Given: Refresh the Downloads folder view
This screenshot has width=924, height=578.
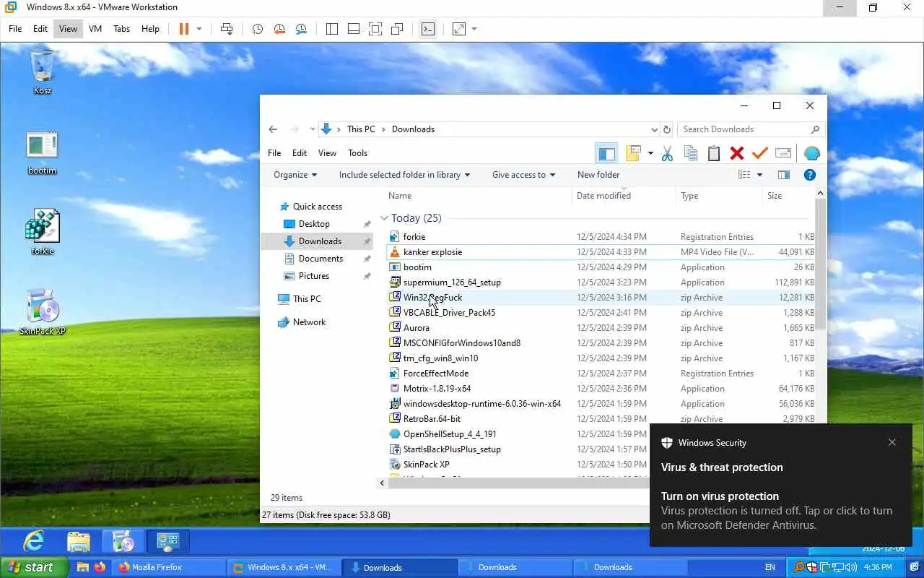Looking at the screenshot, I should 667,129.
